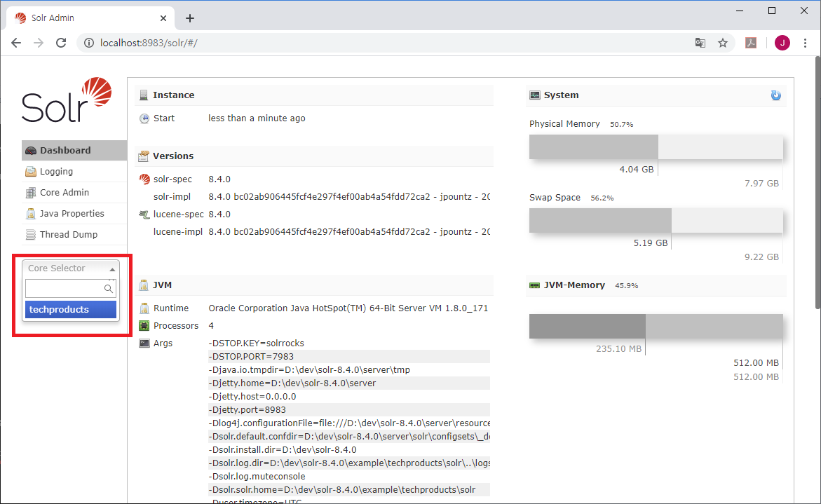Viewport: 821px width, 504px height.
Task: Click the solr-spec 8.4.0 value
Action: 219,179
